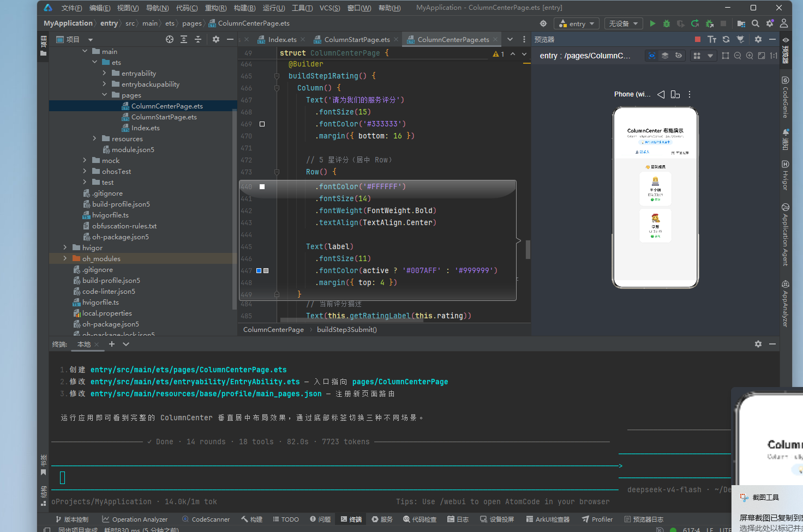This screenshot has height=532, width=803.
Task: Expand the resources folder
Action: (95, 138)
